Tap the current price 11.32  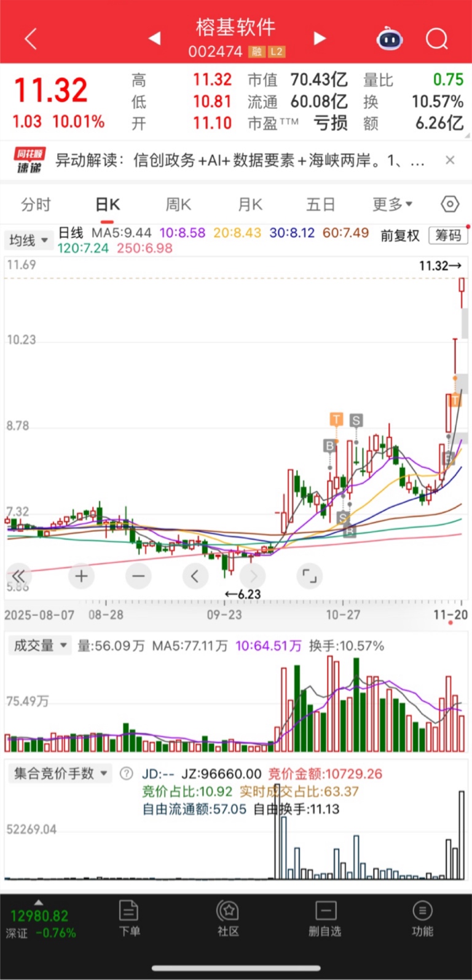[x=51, y=90]
